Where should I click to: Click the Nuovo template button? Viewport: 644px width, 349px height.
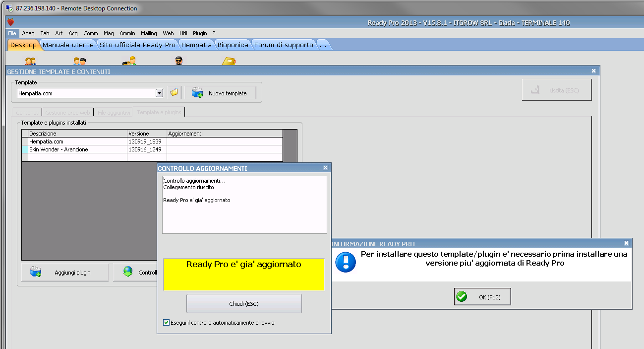221,93
